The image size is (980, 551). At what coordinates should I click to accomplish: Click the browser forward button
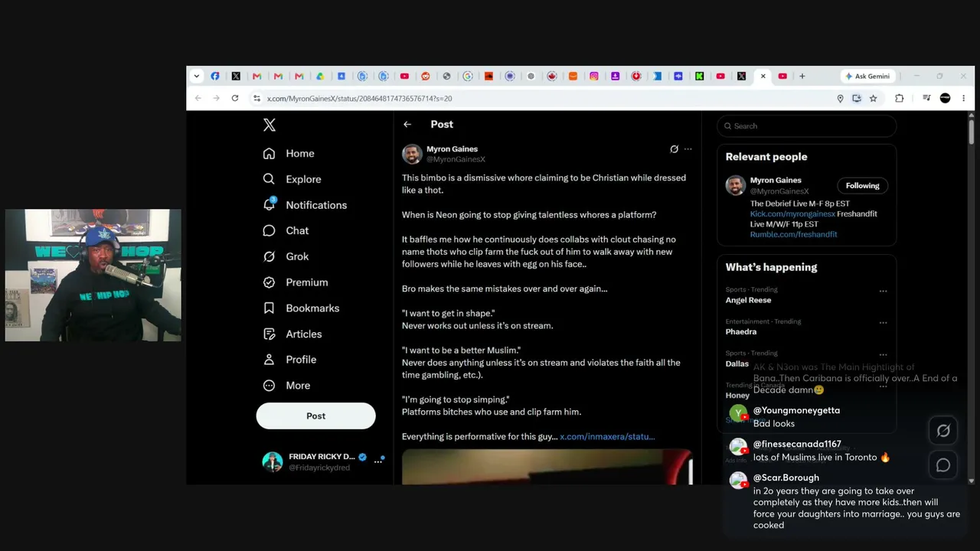[217, 98]
